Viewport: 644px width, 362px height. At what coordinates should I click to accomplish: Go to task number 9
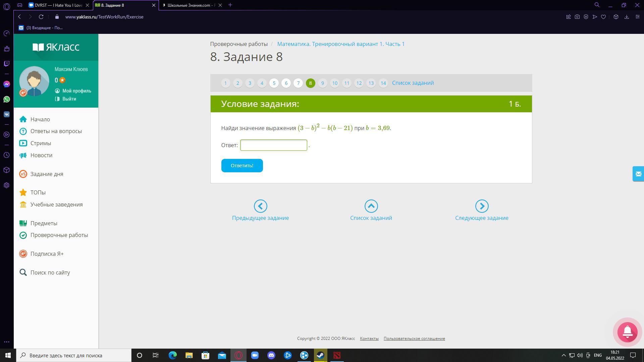[322, 83]
